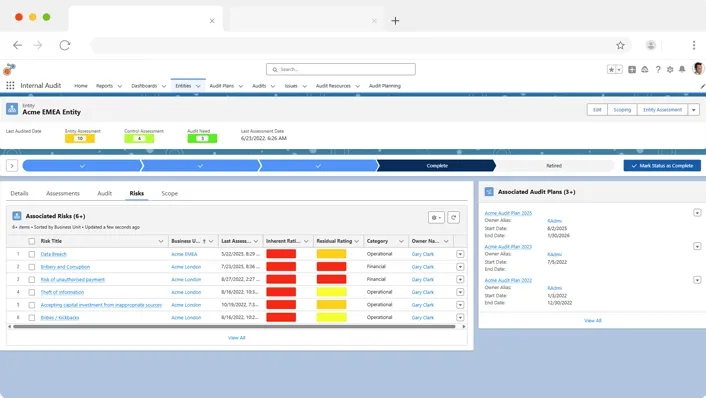Click View All under Associated Audit Plans
706x398 pixels.
pyautogui.click(x=593, y=321)
